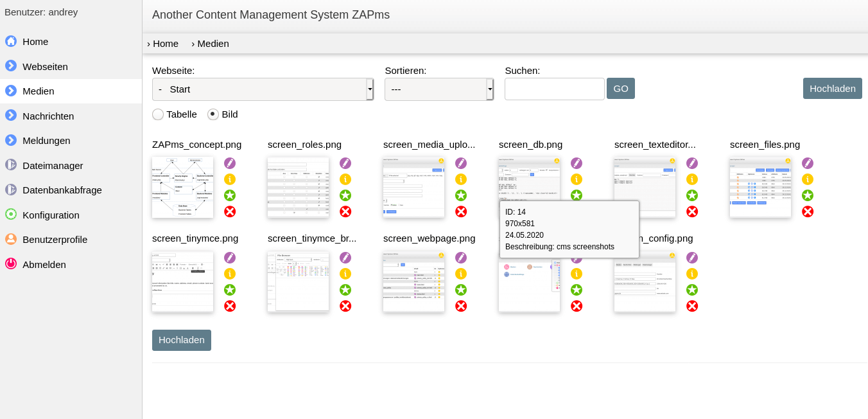868x419 pixels.
Task: Click the green star icon for screen_roles.png
Action: 345,195
